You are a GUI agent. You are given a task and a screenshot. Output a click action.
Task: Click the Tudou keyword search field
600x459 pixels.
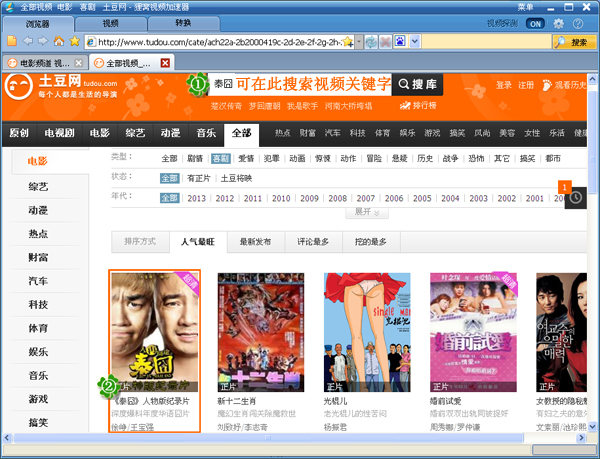(x=300, y=84)
